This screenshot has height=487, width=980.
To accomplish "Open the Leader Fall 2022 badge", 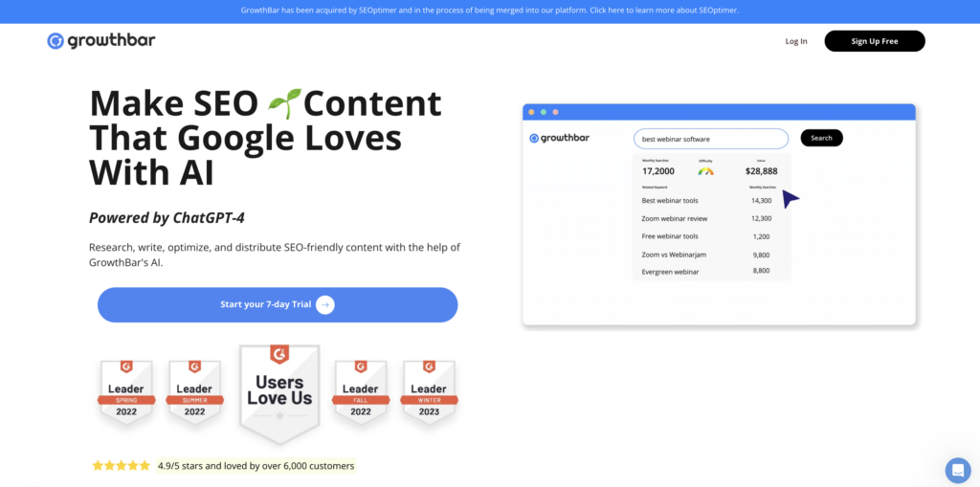I will point(360,392).
